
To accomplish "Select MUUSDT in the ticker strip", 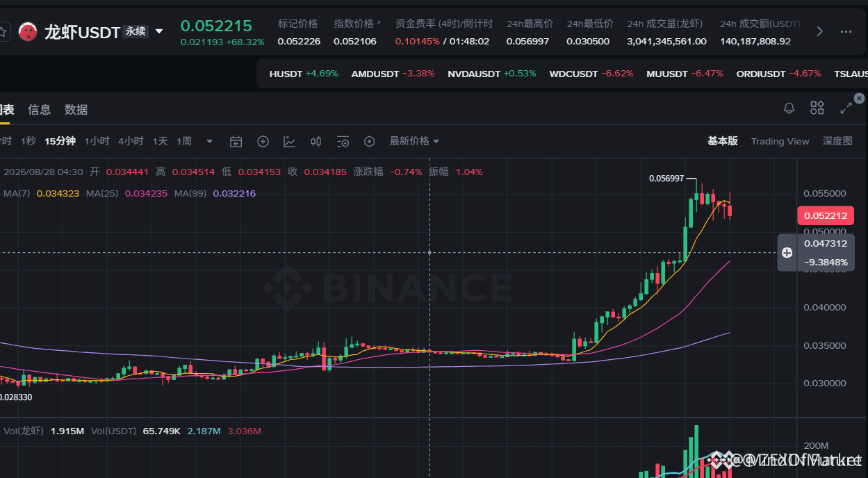I will (x=685, y=73).
